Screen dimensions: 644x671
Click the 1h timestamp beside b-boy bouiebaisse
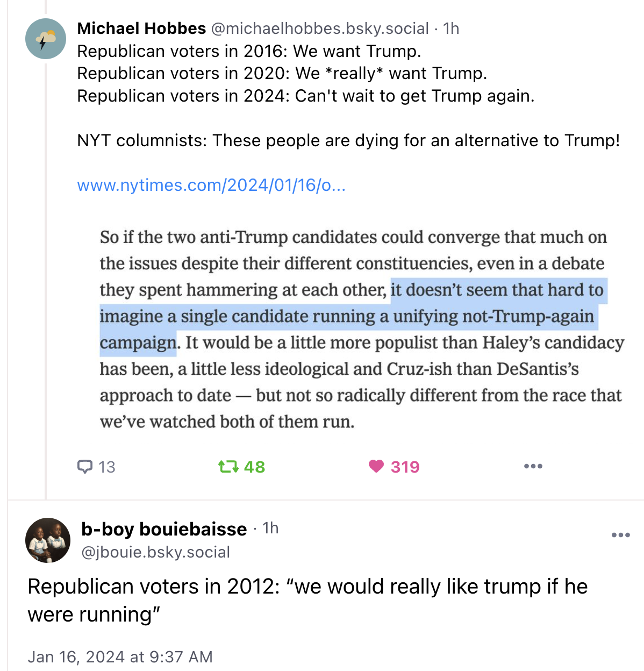point(270,529)
